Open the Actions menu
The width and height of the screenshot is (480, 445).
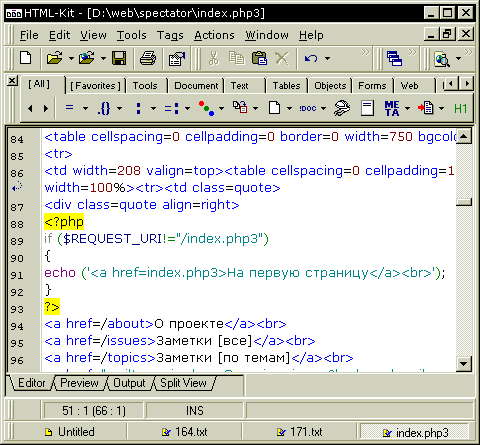(x=214, y=35)
